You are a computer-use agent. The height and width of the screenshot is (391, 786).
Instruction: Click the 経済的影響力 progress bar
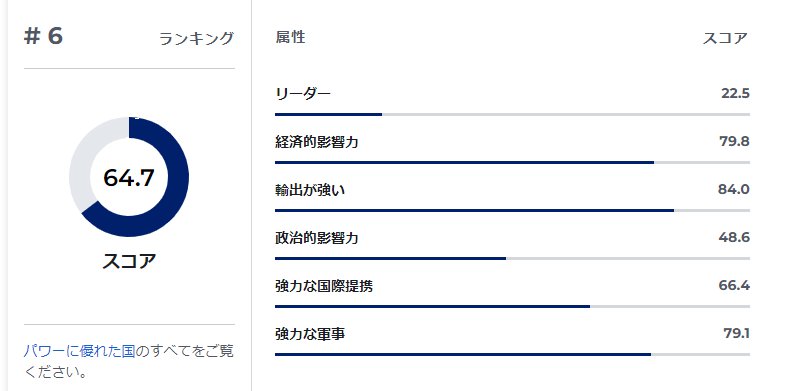point(512,162)
